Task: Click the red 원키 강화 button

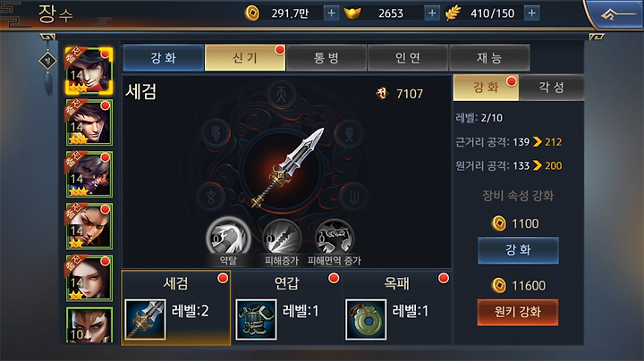Action: tap(518, 312)
